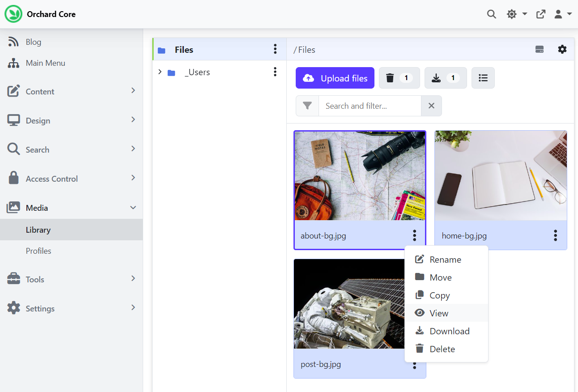Open home-bg.jpg three-dot menu

point(556,235)
